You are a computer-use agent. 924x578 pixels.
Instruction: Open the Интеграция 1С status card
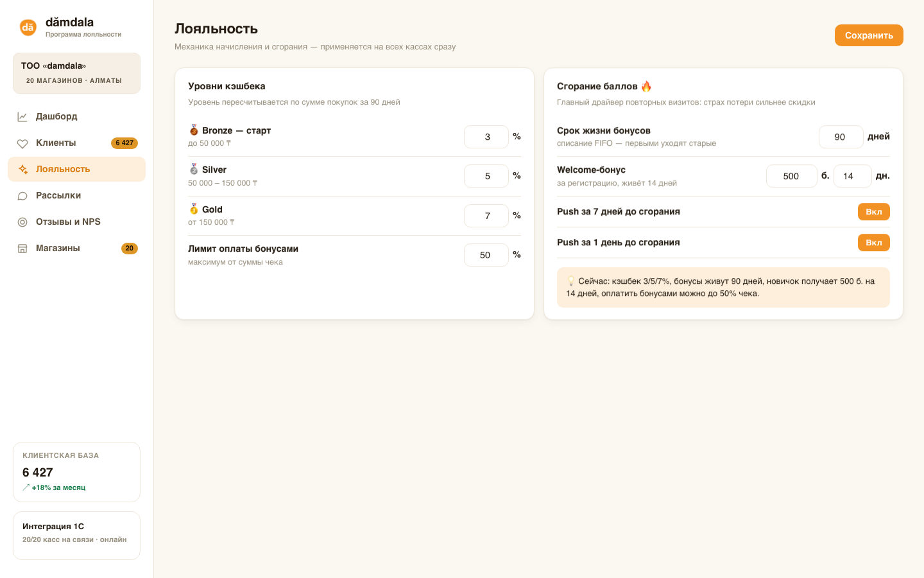pyautogui.click(x=76, y=536)
